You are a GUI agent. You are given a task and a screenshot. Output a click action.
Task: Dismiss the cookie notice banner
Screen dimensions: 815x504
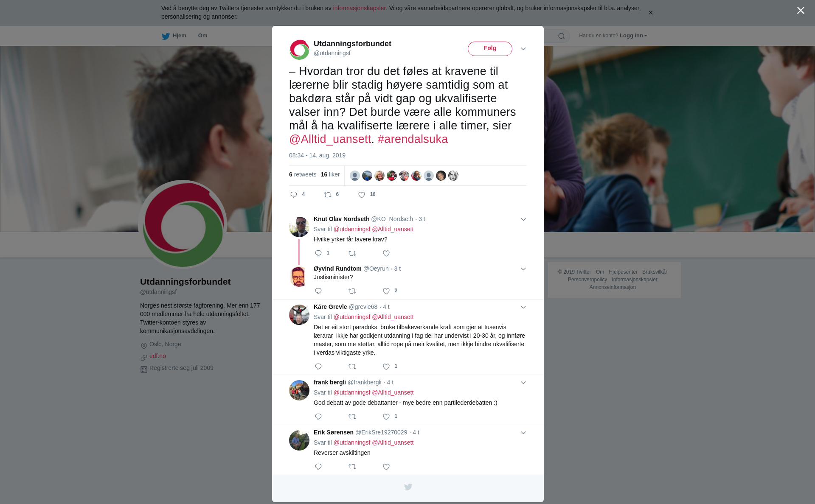(650, 13)
